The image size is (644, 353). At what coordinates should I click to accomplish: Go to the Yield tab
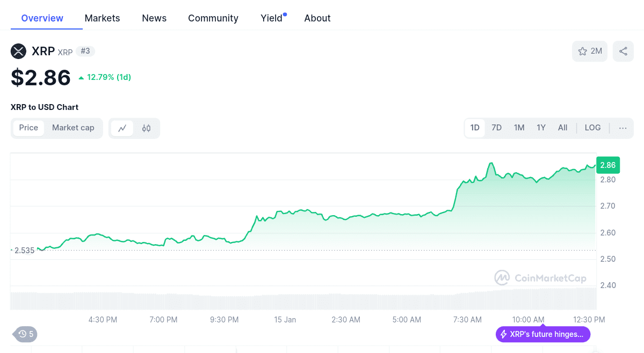click(272, 18)
